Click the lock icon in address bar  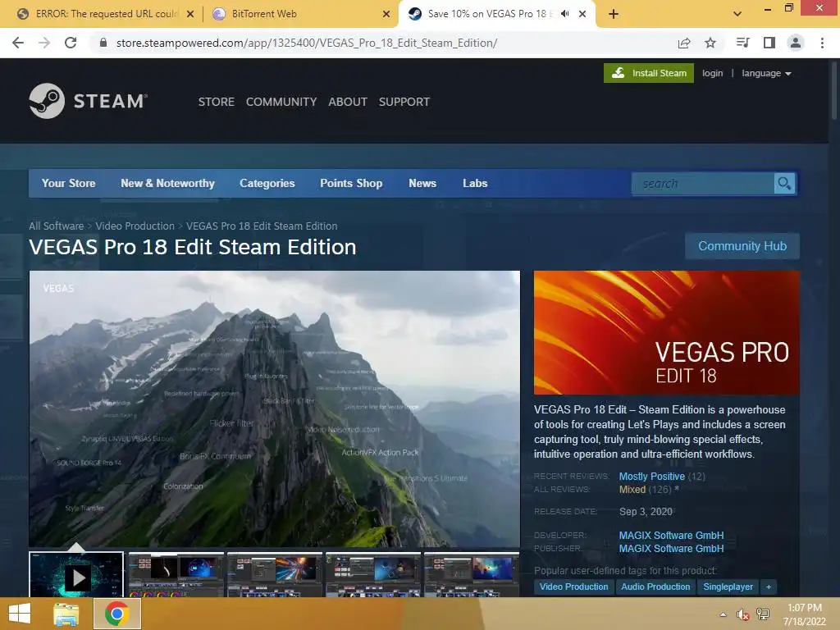tap(103, 43)
